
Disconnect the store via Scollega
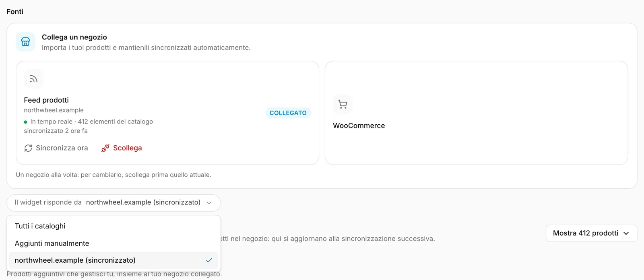pyautogui.click(x=122, y=148)
